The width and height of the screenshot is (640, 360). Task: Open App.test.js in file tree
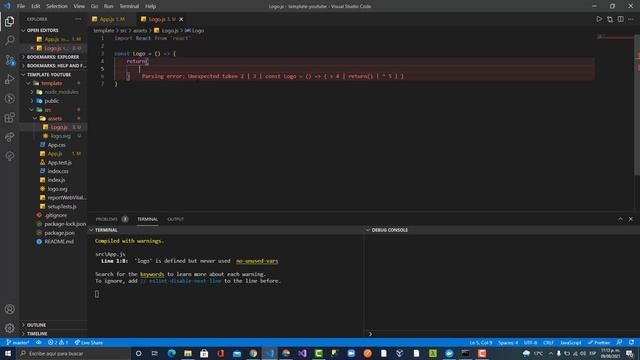click(60, 162)
